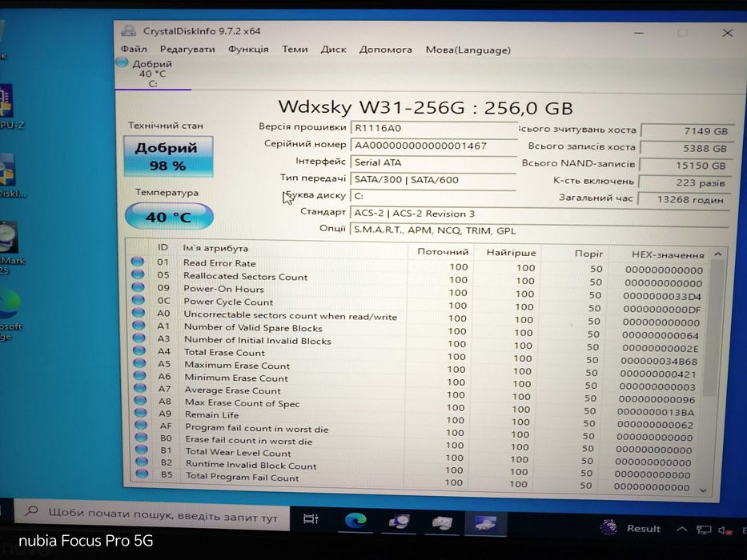
Task: Click HEX value 0000000033D4 of Power-On Hours
Action: (661, 296)
